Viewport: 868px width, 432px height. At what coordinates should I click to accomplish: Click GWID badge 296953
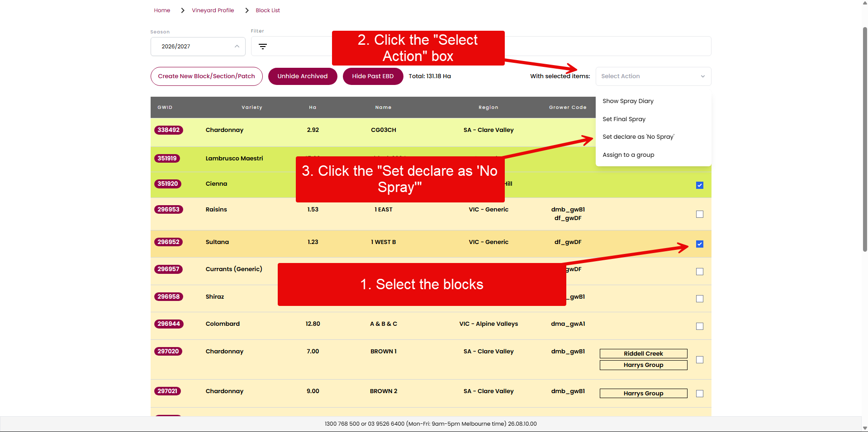[x=169, y=210]
